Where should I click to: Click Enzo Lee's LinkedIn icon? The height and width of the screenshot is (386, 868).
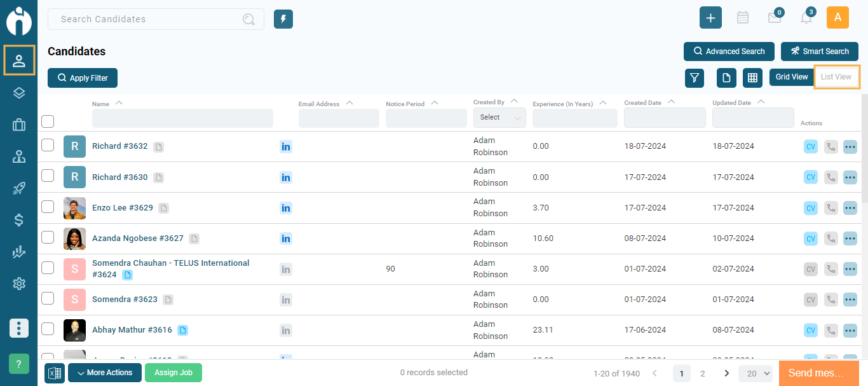point(286,208)
